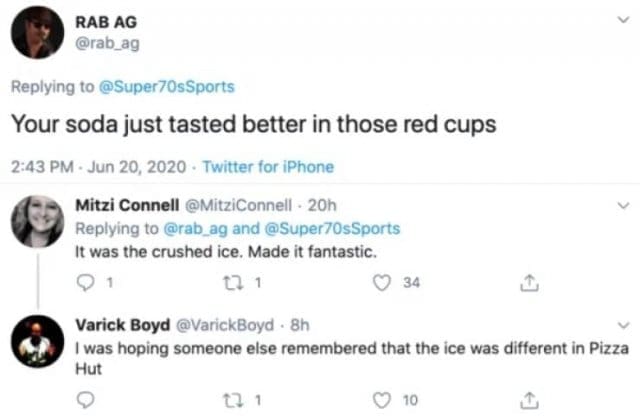Reply to Mitzi Connell's tweet

[x=83, y=283]
